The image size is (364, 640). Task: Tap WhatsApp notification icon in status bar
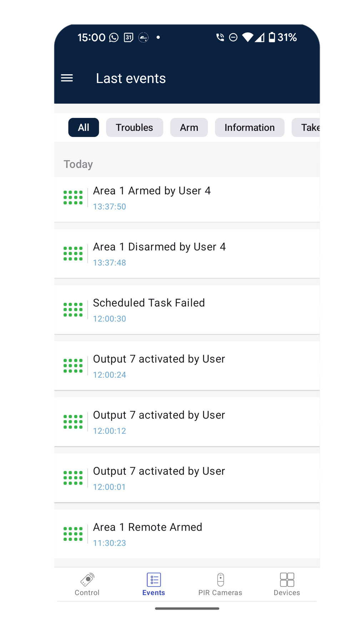click(x=114, y=37)
